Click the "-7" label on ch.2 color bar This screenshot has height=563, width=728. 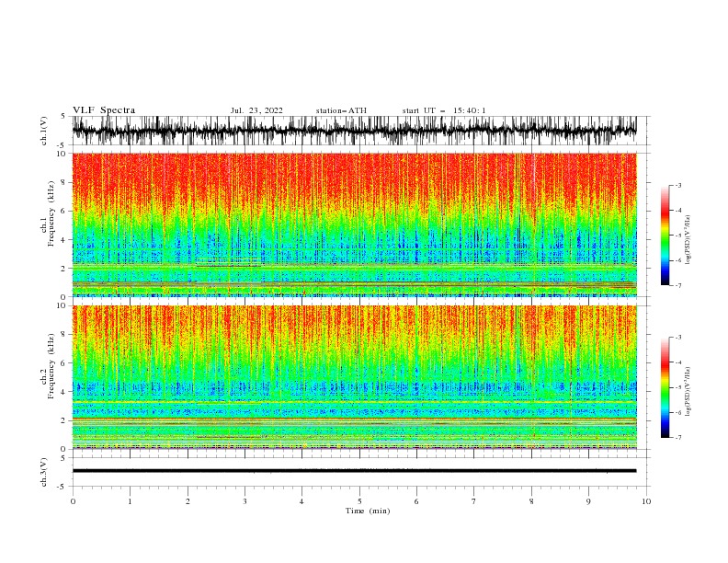point(678,438)
